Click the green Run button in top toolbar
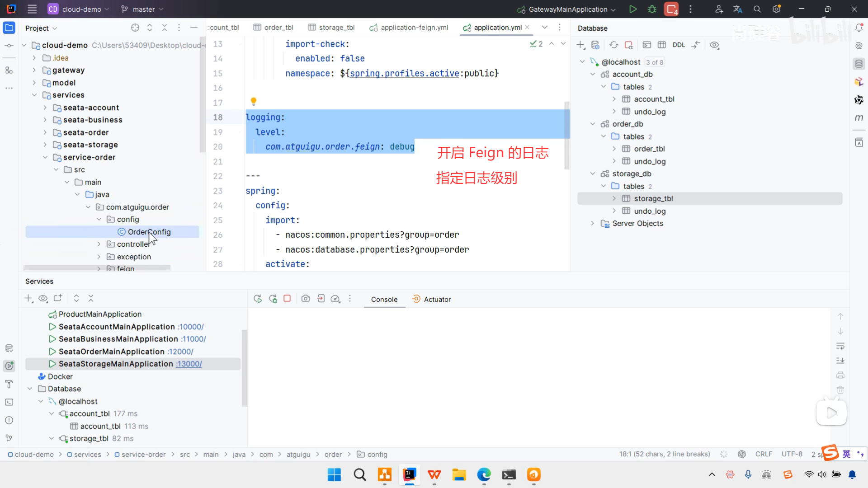Screen dimensions: 868x488 pos(632,9)
